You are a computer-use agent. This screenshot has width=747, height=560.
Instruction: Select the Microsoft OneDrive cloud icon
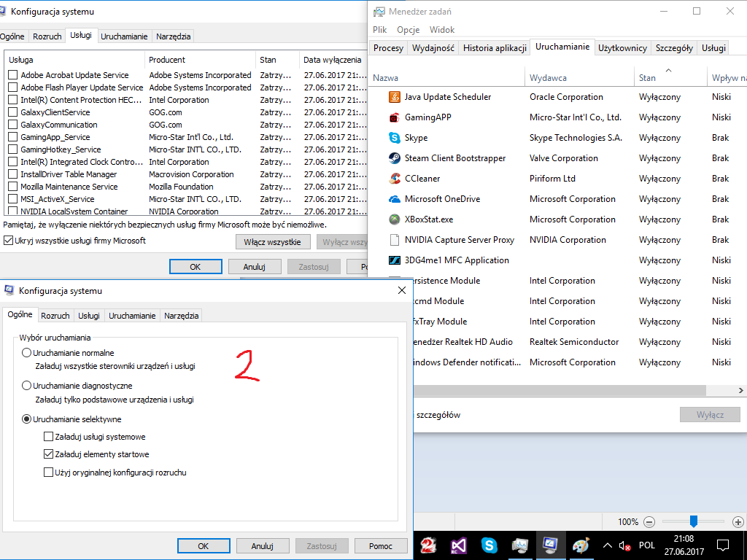click(x=395, y=199)
